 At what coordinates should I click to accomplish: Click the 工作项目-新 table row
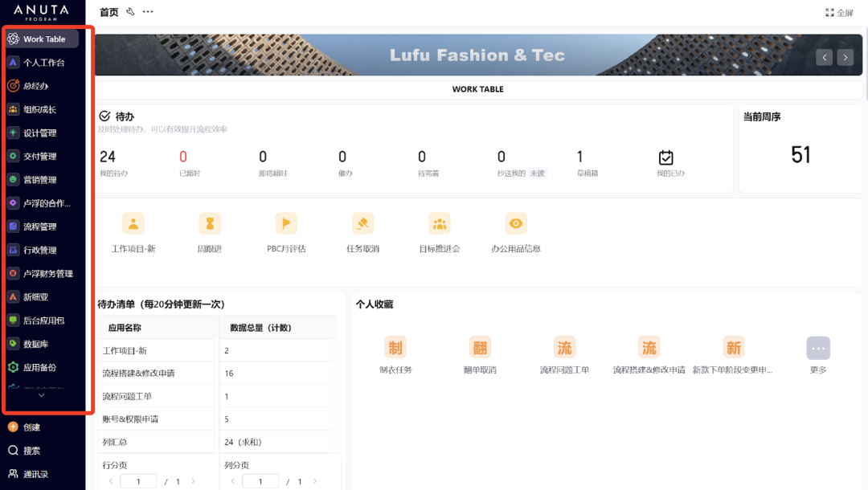[216, 351]
